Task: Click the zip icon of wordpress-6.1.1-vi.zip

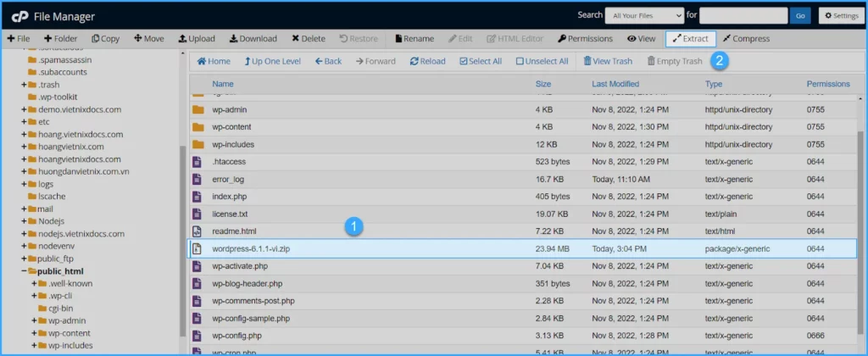Action: (198, 248)
